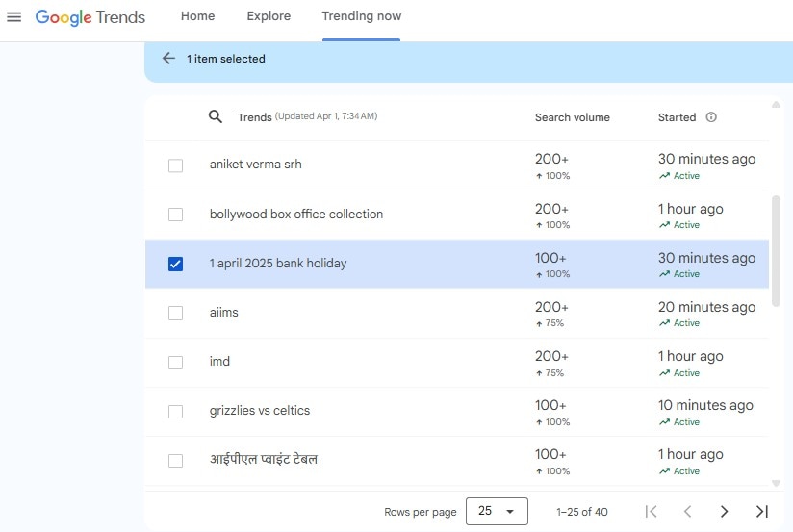793x532 pixels.
Task: Select the grizzlies vs celtics checkbox
Action: coord(175,412)
